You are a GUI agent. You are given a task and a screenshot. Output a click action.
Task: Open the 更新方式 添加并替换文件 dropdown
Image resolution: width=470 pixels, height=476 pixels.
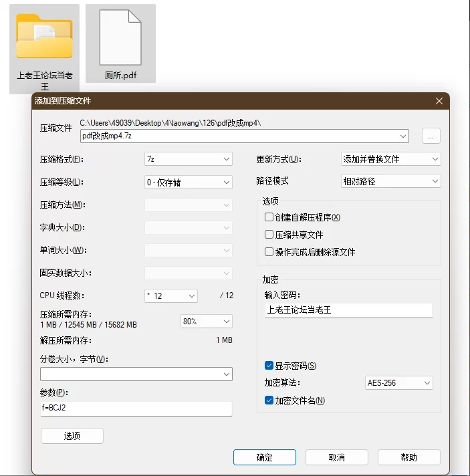point(390,159)
